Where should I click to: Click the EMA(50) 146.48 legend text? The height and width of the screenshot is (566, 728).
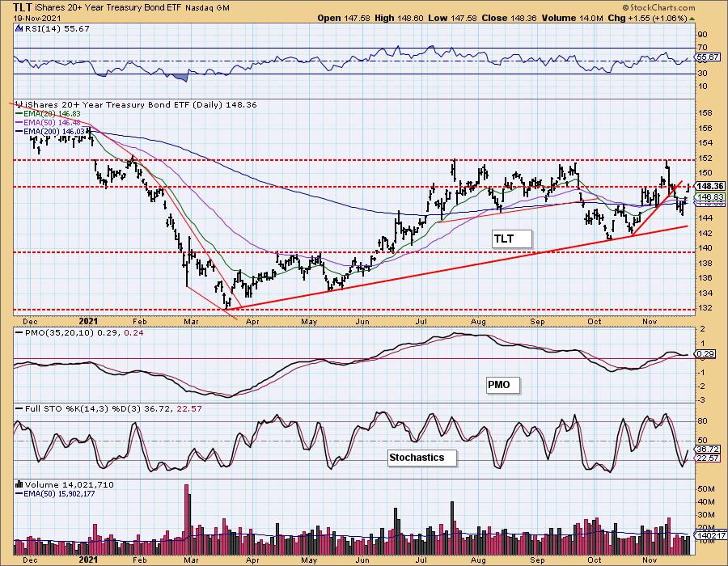52,122
